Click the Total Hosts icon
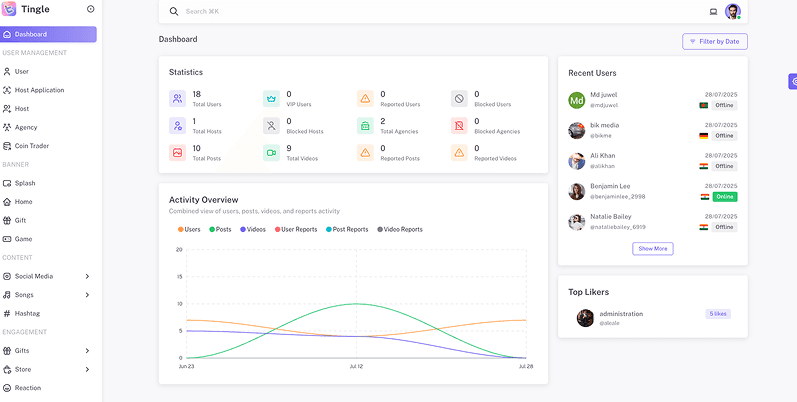797x402 pixels. 177,126
